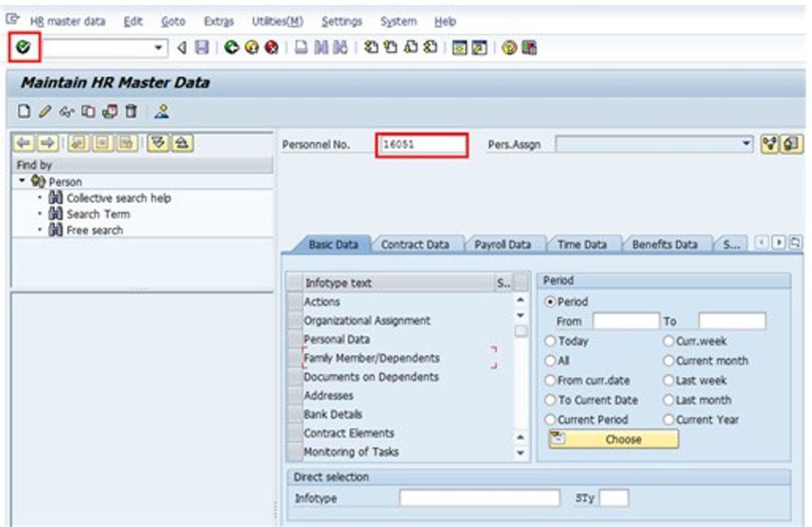
Task: Switch to the Time Data tab
Action: pos(581,244)
